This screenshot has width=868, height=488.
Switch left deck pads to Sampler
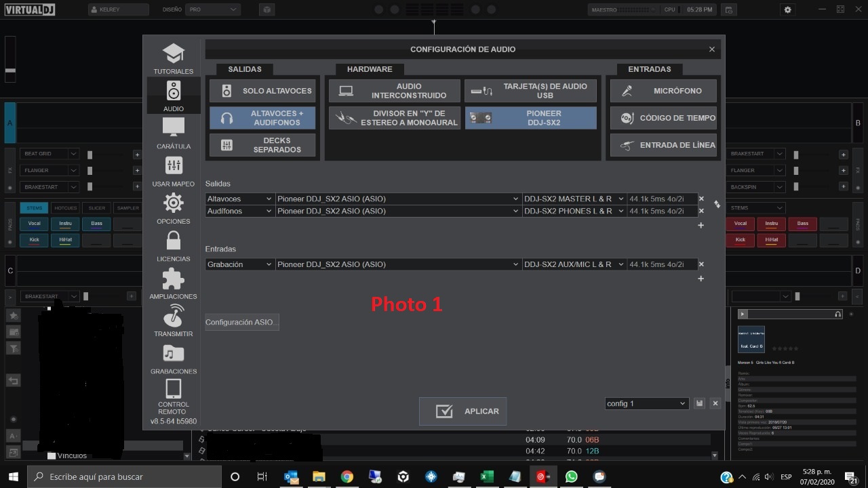tap(127, 208)
